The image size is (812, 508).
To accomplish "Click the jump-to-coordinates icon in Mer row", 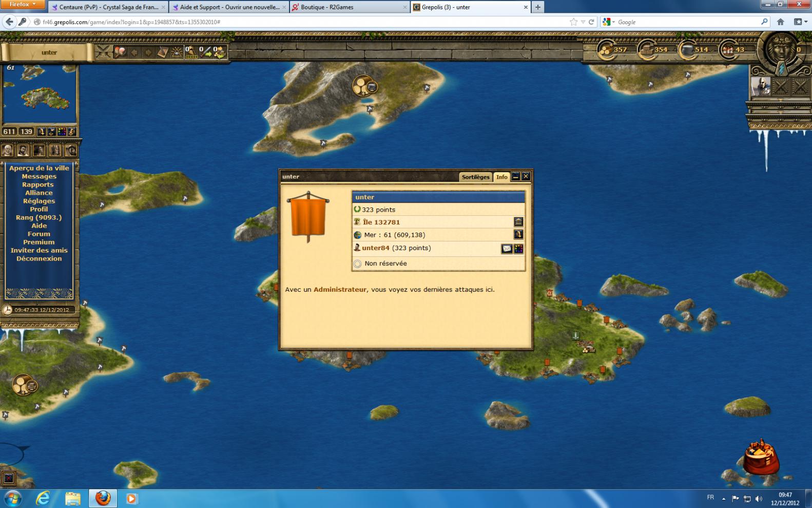I will [518, 235].
